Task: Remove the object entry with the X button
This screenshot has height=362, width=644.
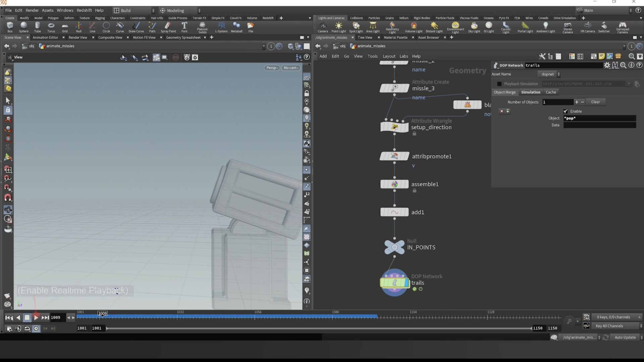Action: click(501, 111)
